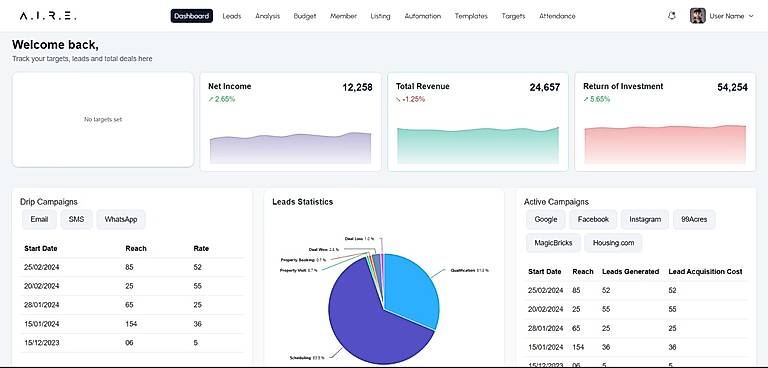Click the 2.65% Net Income change
The height and width of the screenshot is (368, 768).
click(x=222, y=99)
